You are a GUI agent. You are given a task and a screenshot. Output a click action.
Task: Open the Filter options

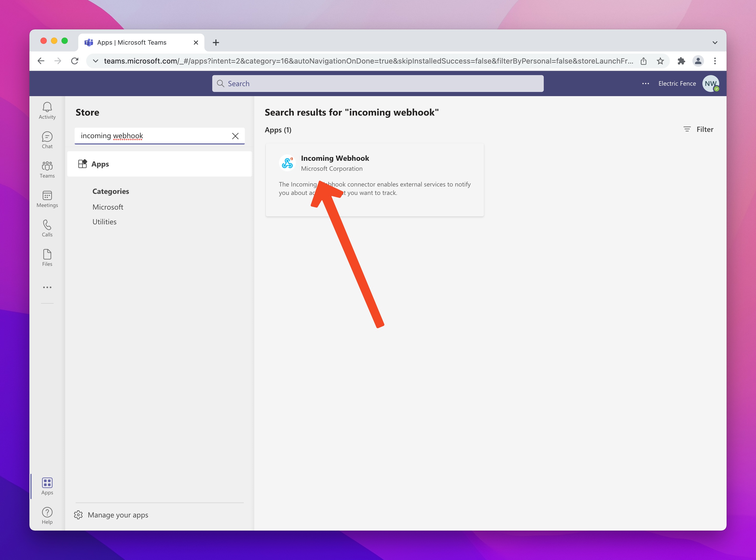pyautogui.click(x=698, y=129)
